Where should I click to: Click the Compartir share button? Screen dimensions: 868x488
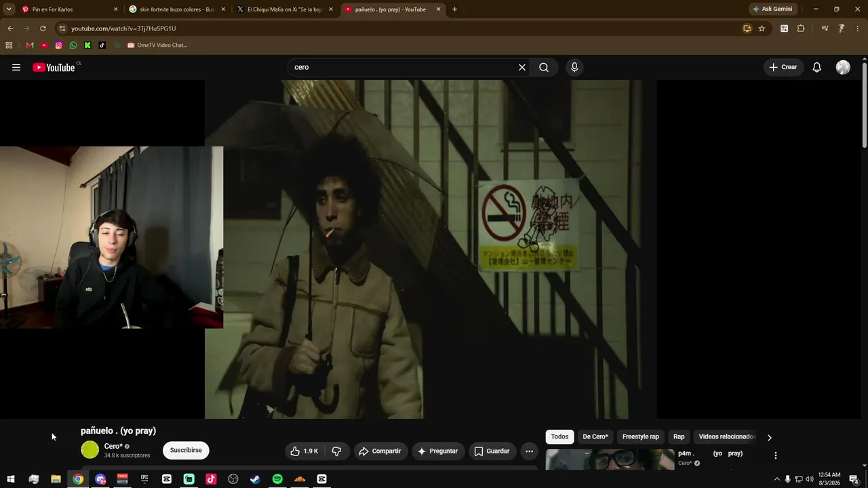[x=380, y=451]
